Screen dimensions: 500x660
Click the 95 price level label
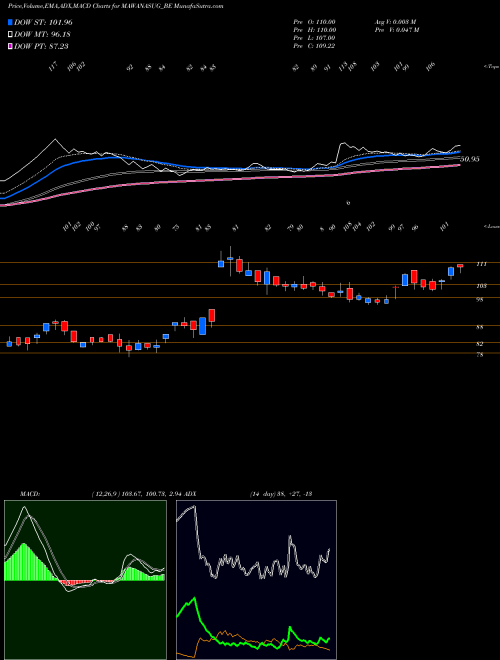pos(480,300)
